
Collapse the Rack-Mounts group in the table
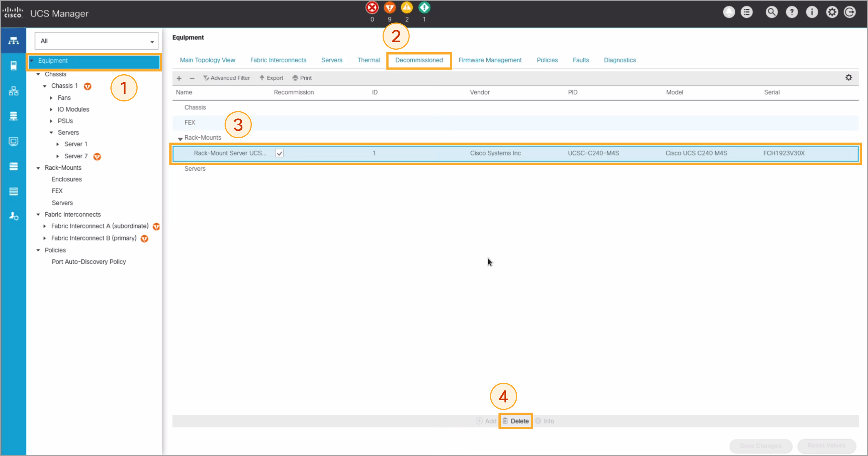click(180, 138)
